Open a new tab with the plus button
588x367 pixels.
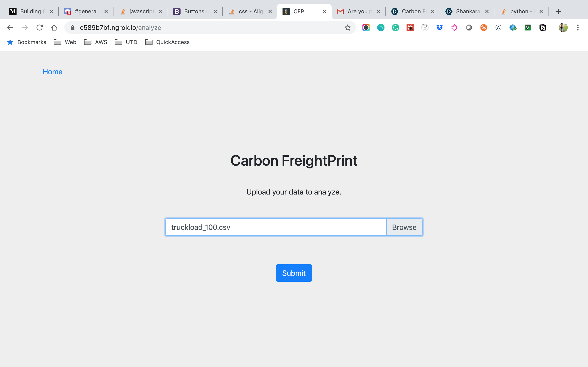coord(558,11)
